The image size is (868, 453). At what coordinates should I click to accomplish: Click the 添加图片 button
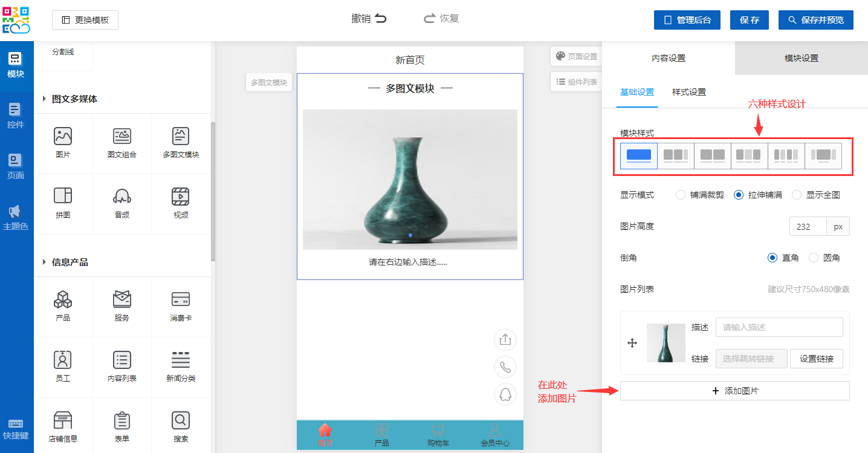click(734, 391)
